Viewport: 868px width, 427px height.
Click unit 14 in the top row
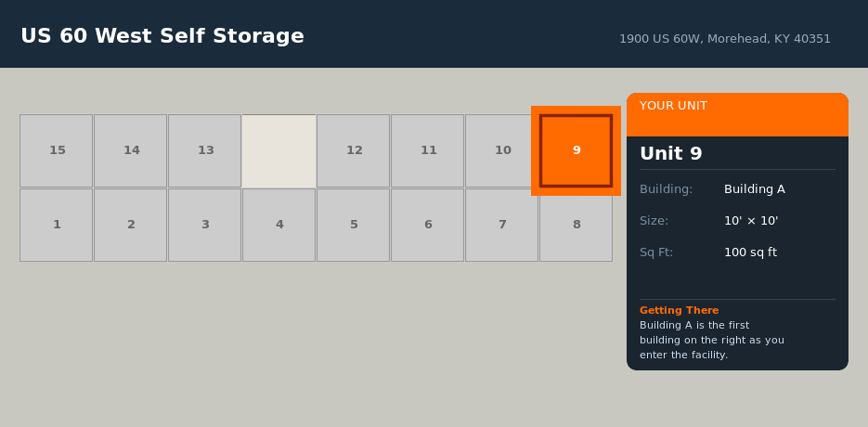[x=131, y=150]
